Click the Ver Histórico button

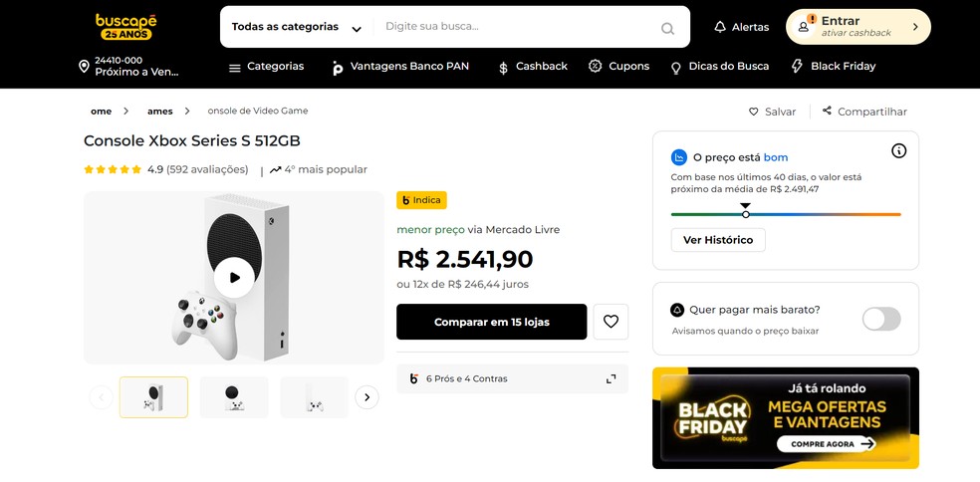[717, 240]
